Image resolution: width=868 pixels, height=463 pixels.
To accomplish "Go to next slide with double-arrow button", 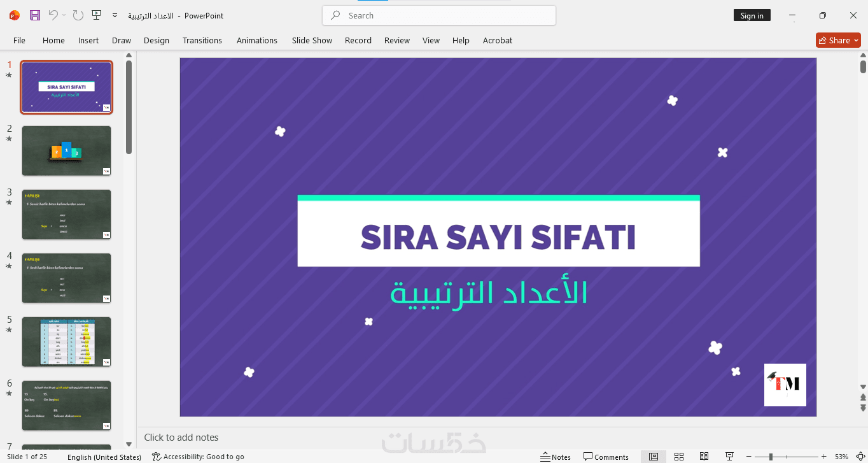I will click(863, 408).
